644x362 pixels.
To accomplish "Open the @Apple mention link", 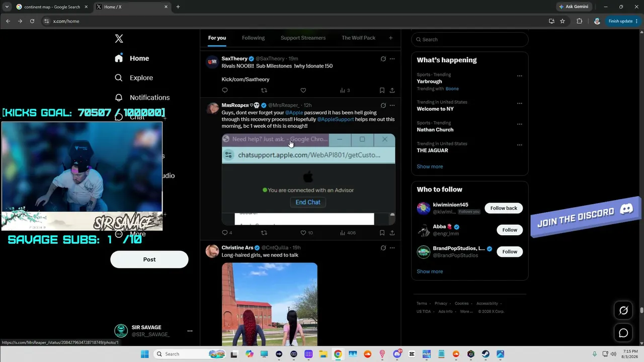I will click(294, 113).
